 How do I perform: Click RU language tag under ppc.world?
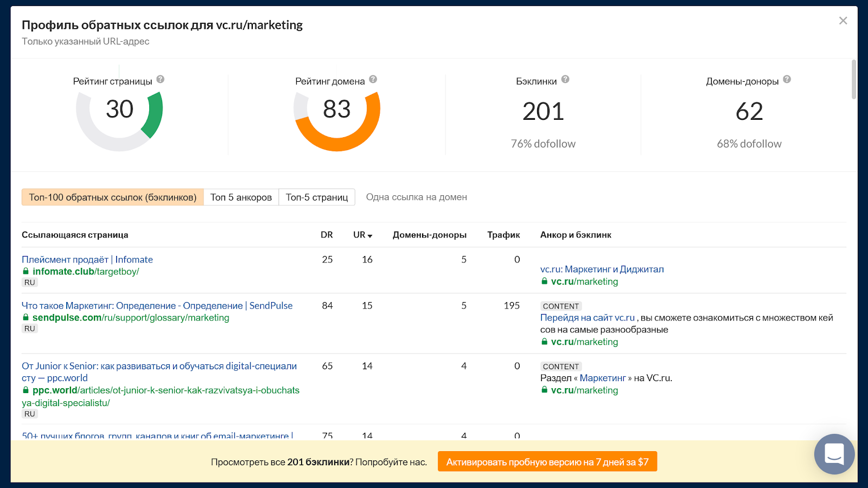pyautogui.click(x=30, y=414)
